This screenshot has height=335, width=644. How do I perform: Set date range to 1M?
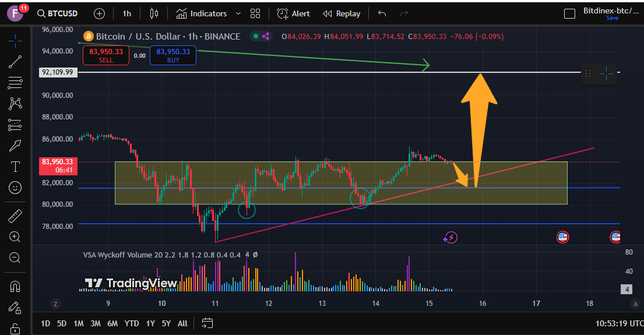tap(79, 323)
